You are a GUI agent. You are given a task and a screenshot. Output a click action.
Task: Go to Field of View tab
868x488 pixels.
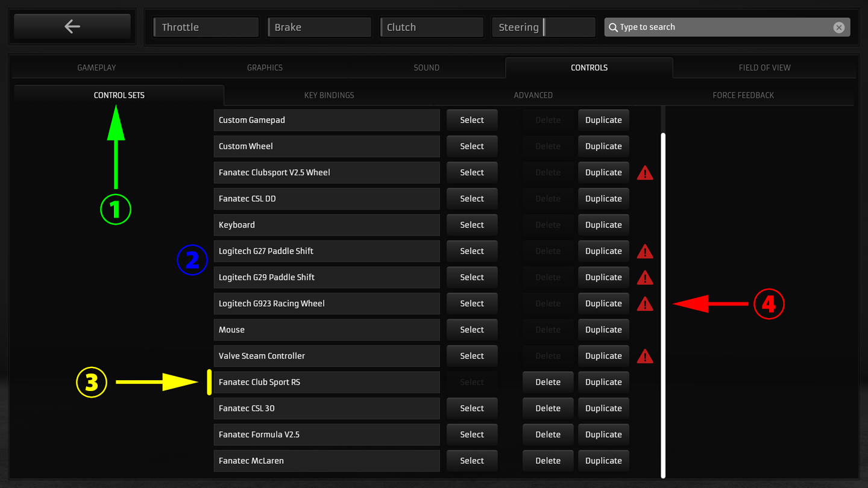[764, 67]
